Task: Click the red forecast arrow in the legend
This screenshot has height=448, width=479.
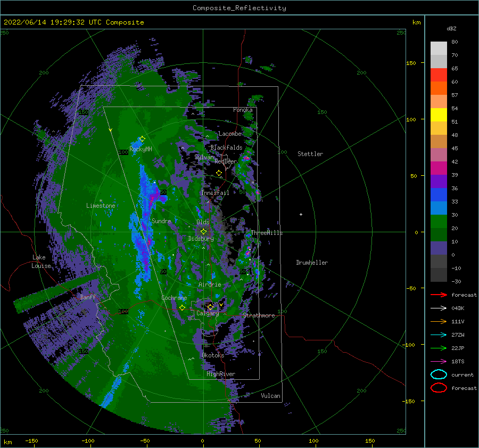Action: coord(439,295)
